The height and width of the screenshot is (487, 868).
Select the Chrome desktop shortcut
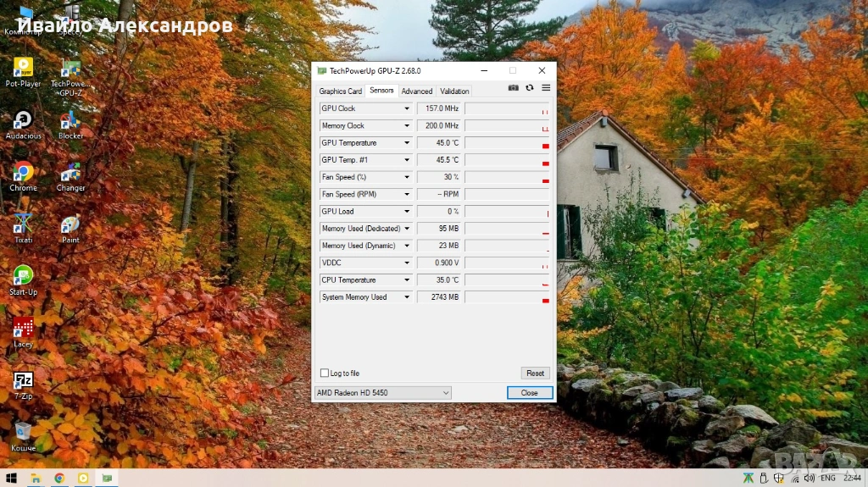click(x=23, y=173)
